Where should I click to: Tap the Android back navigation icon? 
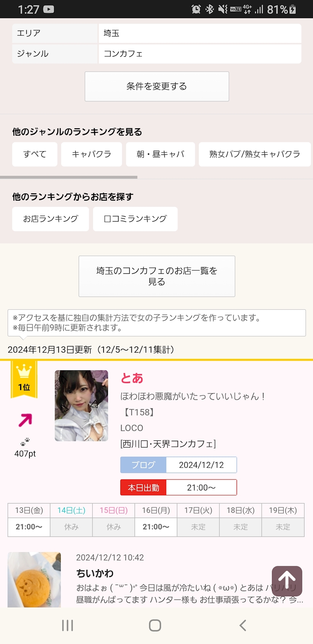coord(243,625)
